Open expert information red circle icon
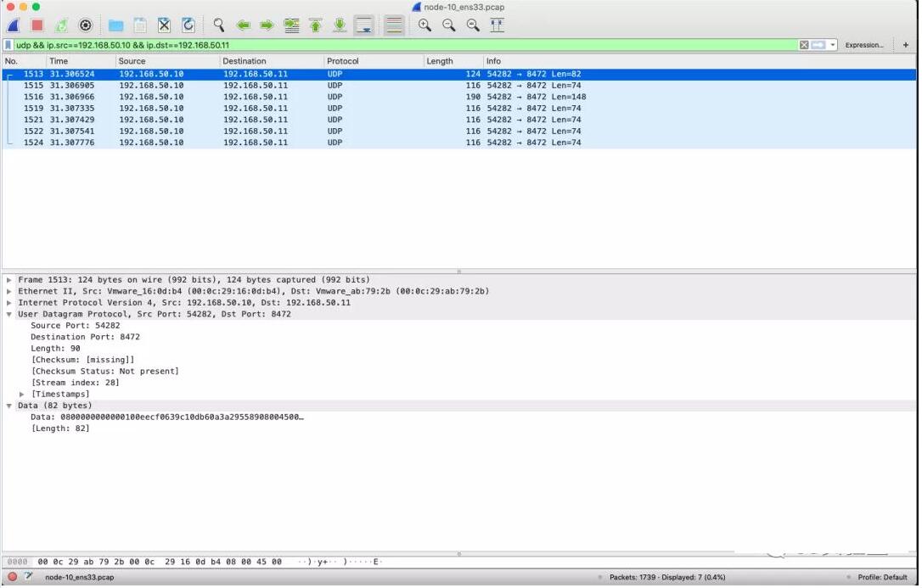The image size is (922, 588). coord(13,577)
